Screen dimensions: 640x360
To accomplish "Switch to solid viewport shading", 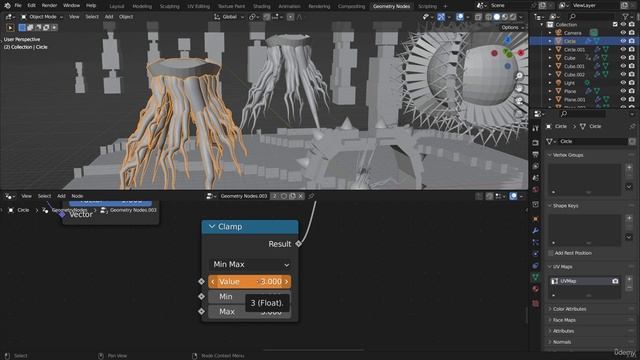I will click(x=497, y=17).
